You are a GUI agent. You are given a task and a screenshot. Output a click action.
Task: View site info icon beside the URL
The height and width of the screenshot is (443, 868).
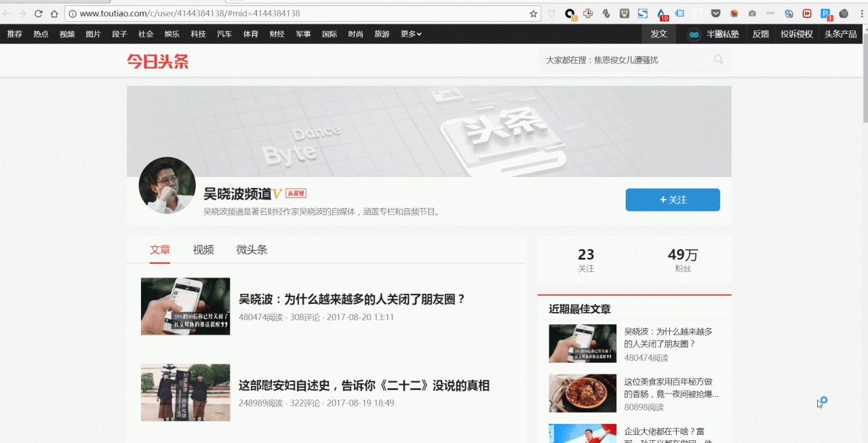click(x=73, y=14)
